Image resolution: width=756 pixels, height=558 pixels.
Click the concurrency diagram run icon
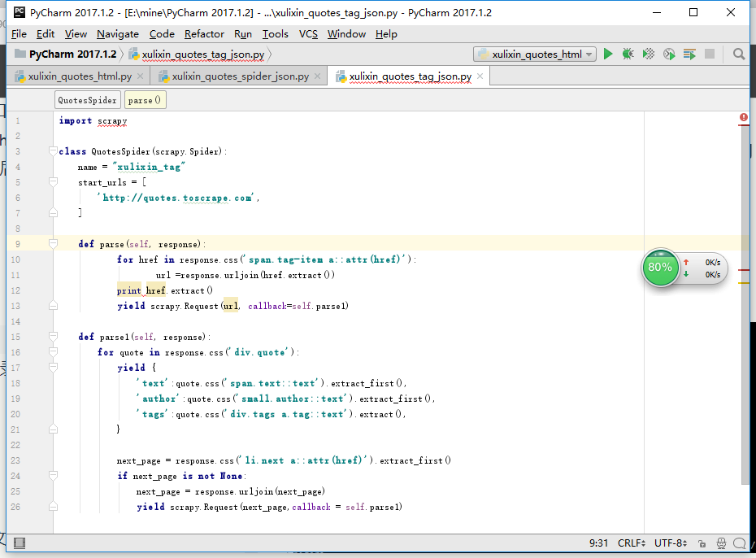[x=689, y=54]
